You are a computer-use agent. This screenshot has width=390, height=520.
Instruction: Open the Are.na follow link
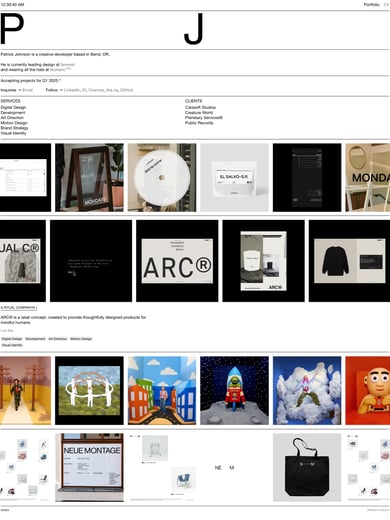(112, 90)
